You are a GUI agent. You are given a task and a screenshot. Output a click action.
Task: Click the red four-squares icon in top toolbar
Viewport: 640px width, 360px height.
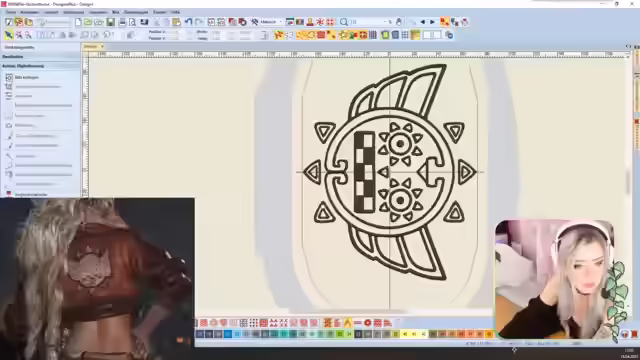(330, 22)
